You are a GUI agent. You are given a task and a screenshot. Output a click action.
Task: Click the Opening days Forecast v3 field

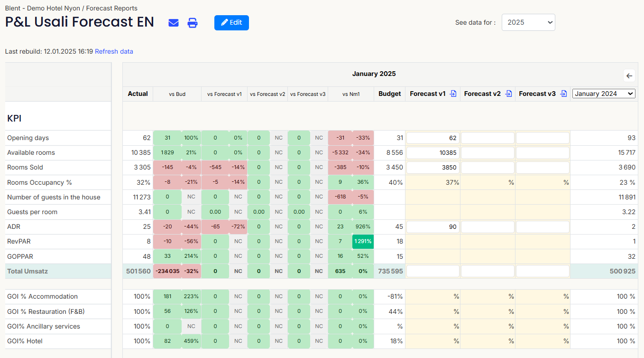pyautogui.click(x=543, y=138)
